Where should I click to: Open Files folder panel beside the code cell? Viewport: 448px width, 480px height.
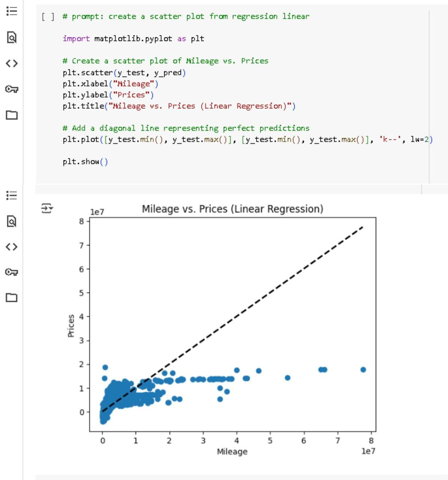(12, 115)
